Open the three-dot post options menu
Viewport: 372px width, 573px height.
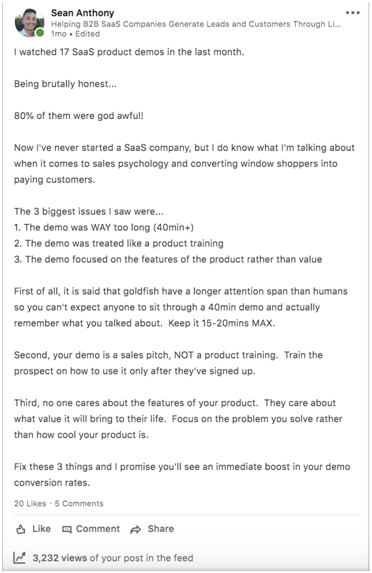(353, 13)
